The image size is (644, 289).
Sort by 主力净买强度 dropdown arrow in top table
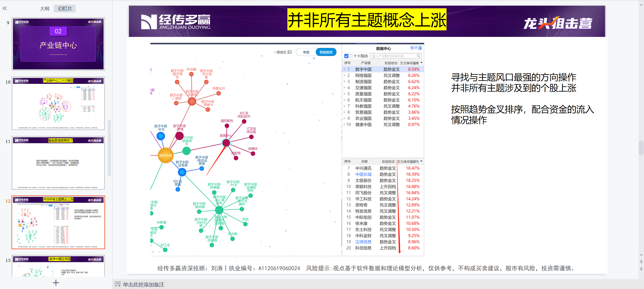tap(421, 63)
